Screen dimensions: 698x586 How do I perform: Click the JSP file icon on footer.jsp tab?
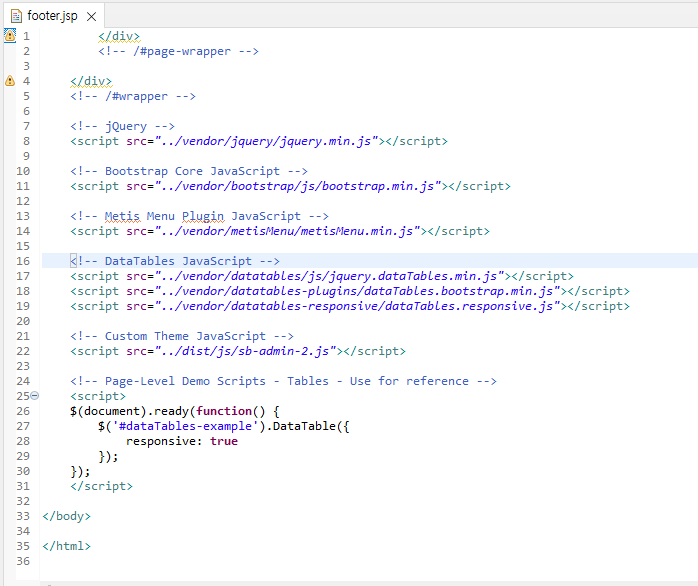(x=16, y=16)
